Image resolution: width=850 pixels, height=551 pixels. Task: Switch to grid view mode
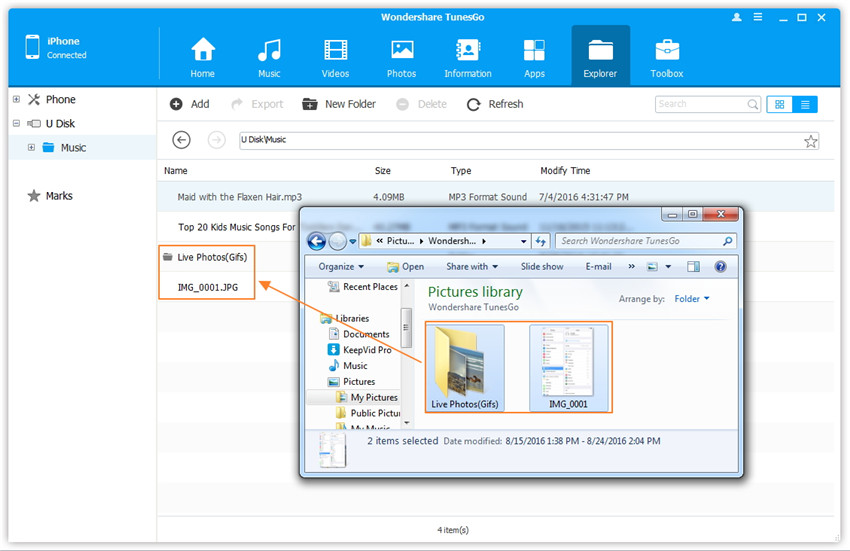click(x=780, y=104)
